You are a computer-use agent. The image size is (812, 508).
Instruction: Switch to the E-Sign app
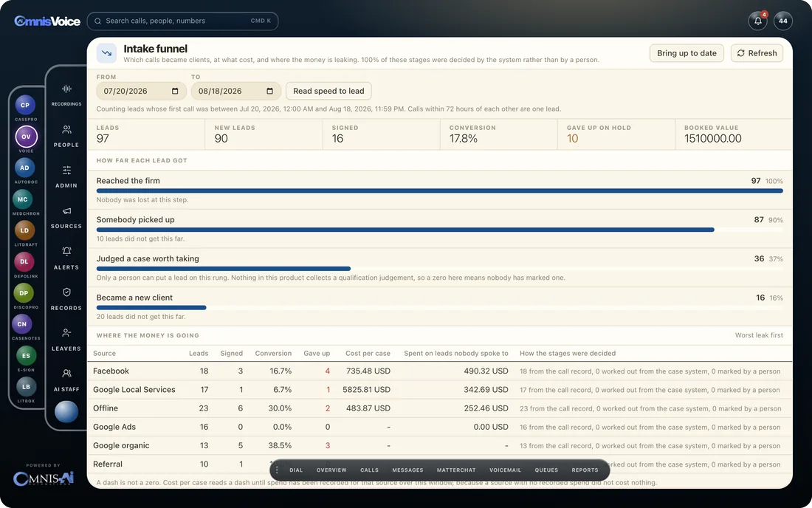pos(27,356)
